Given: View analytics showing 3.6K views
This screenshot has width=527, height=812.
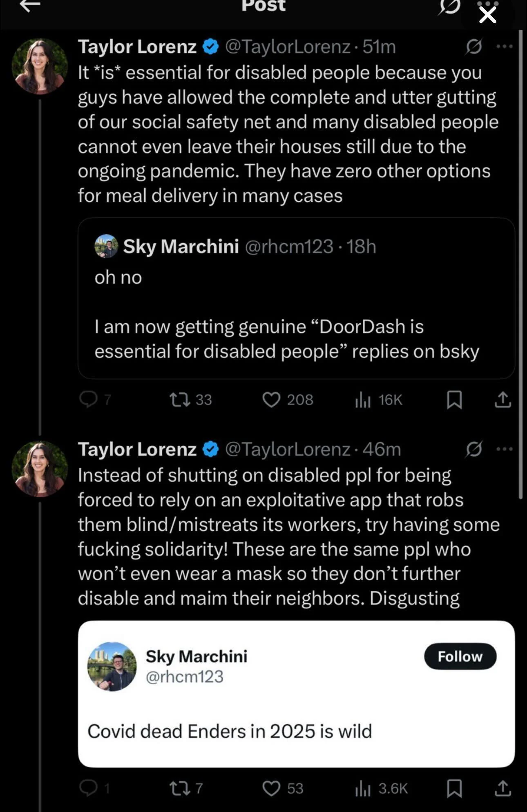Looking at the screenshot, I should [381, 788].
